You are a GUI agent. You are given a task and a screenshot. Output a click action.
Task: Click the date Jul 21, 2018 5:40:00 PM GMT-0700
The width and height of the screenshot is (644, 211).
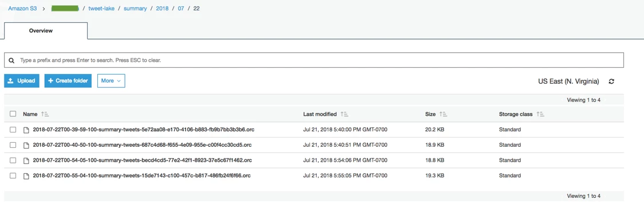pyautogui.click(x=345, y=130)
